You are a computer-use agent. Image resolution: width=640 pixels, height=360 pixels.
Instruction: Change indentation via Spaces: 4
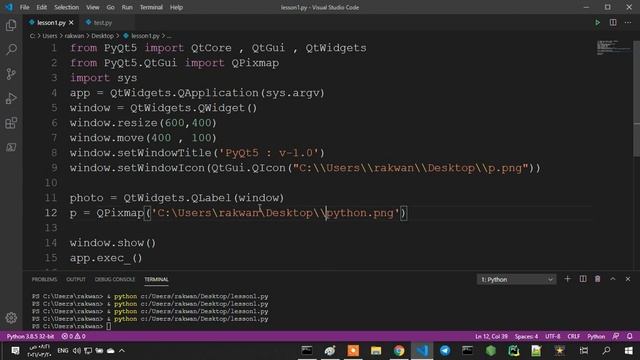click(526, 336)
